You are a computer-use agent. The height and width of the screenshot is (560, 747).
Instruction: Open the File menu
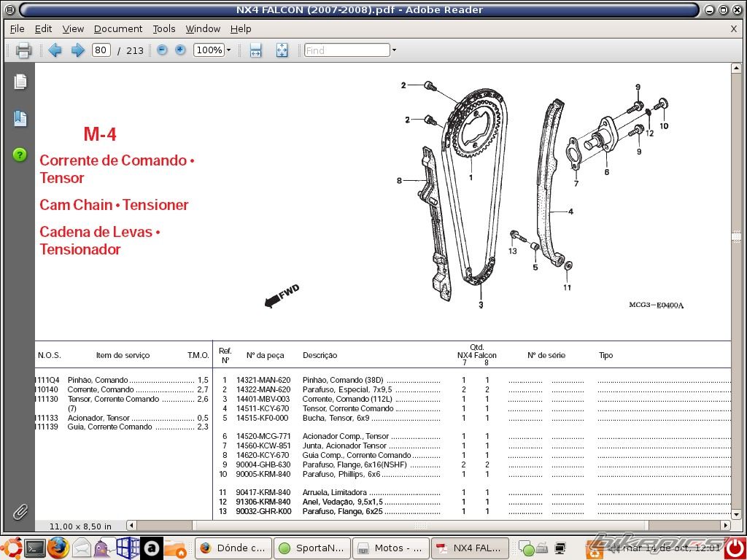[x=18, y=29]
